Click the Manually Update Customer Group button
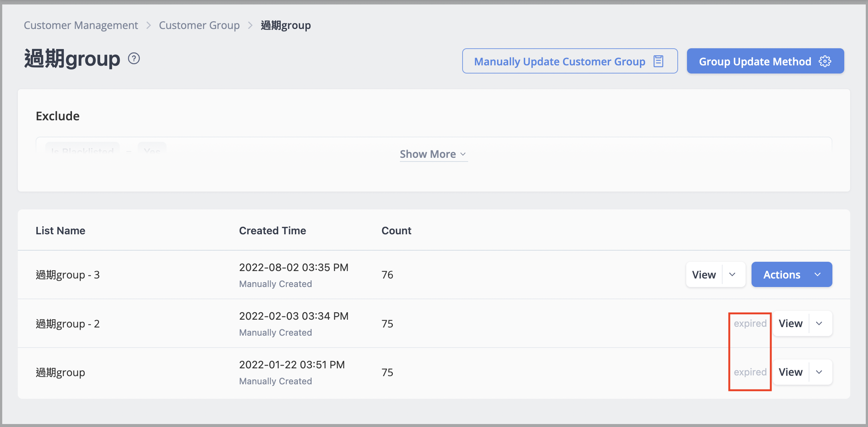868x427 pixels. [x=570, y=61]
